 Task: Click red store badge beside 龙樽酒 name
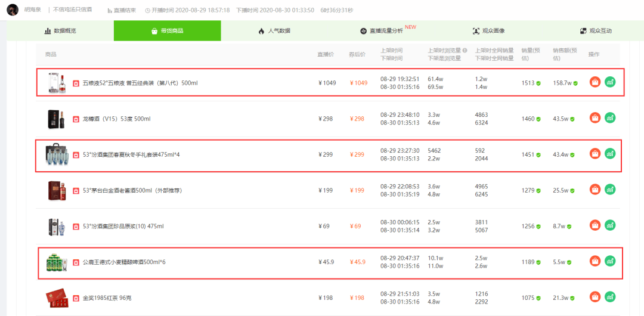pyautogui.click(x=76, y=119)
